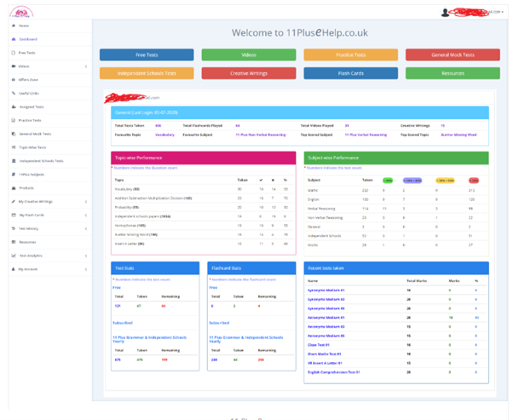Click the orange Independent Schools Tests button
Screen dimensions: 513x420
tap(147, 73)
